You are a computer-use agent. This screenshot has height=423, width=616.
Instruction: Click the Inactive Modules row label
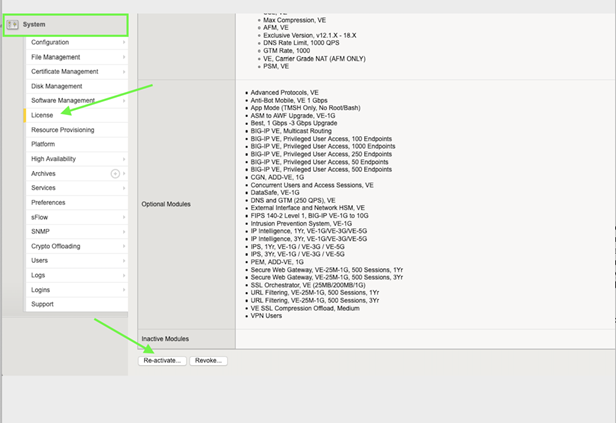(x=165, y=339)
